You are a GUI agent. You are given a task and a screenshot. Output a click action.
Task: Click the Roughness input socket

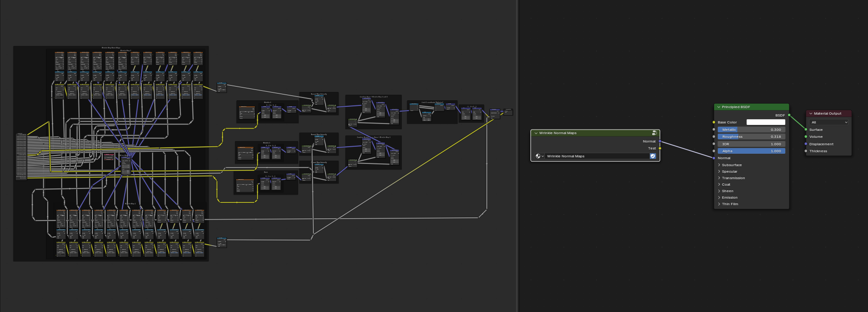pos(714,137)
